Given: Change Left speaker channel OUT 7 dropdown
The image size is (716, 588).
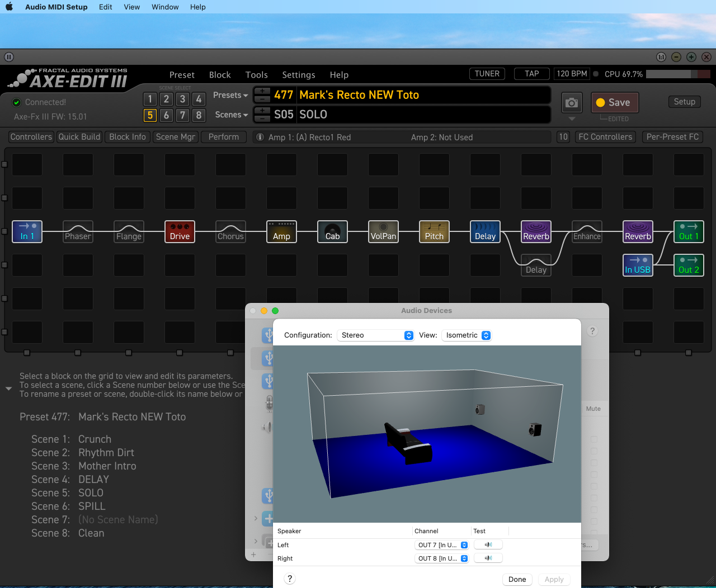Looking at the screenshot, I should tap(442, 545).
